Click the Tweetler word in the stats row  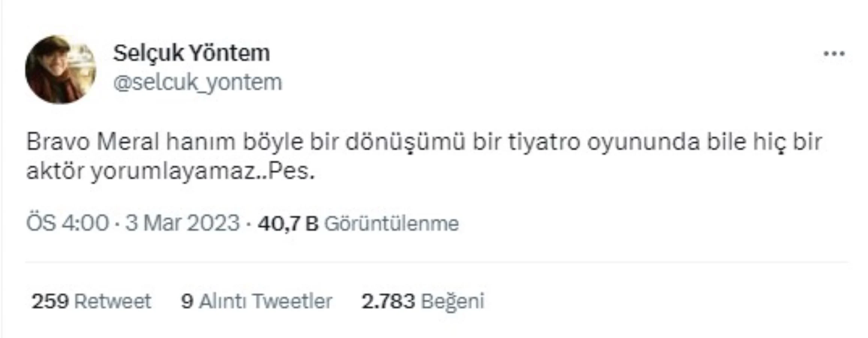pos(292,301)
